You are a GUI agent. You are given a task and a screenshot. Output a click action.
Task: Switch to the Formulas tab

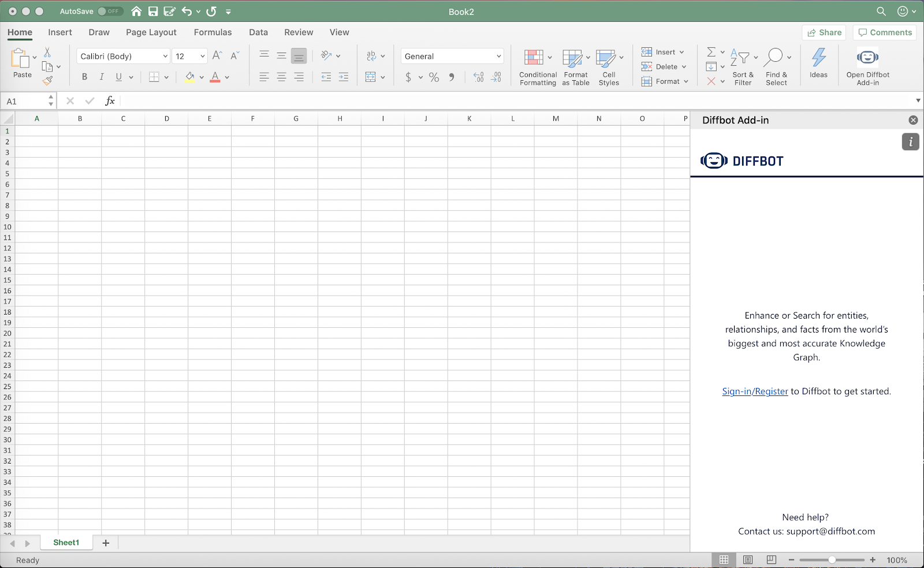tap(213, 32)
